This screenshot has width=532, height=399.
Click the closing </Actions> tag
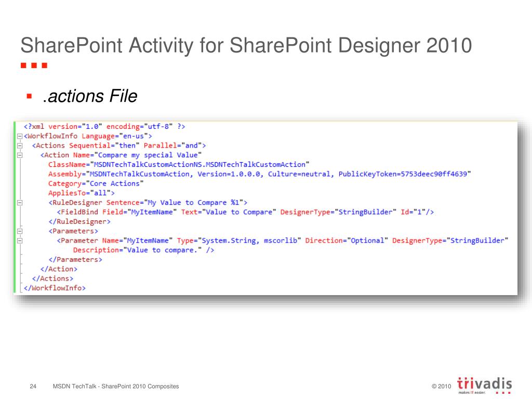(x=52, y=278)
